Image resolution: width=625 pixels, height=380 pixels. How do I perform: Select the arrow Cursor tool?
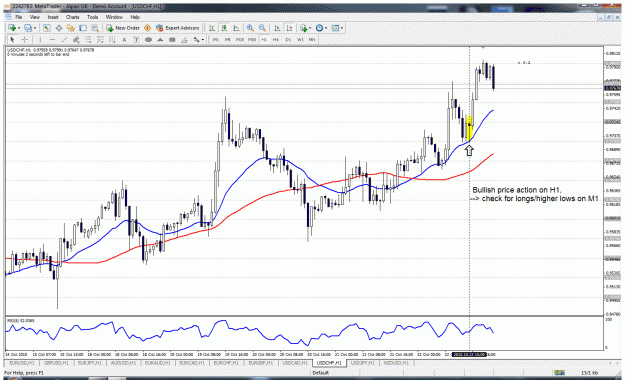point(12,39)
